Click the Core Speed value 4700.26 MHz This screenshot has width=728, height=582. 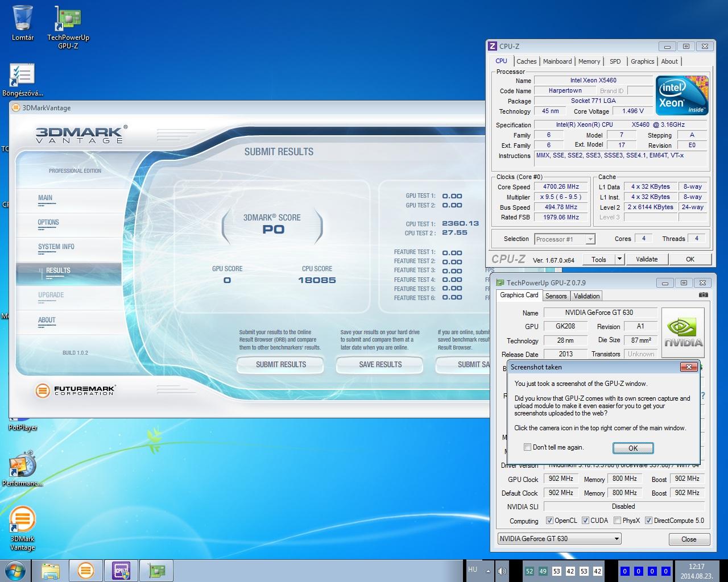[x=561, y=187]
